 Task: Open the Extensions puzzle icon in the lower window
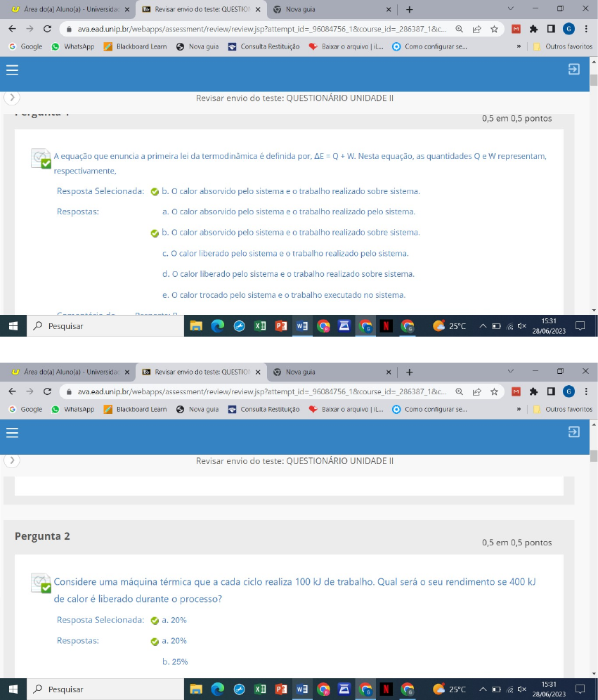(533, 391)
